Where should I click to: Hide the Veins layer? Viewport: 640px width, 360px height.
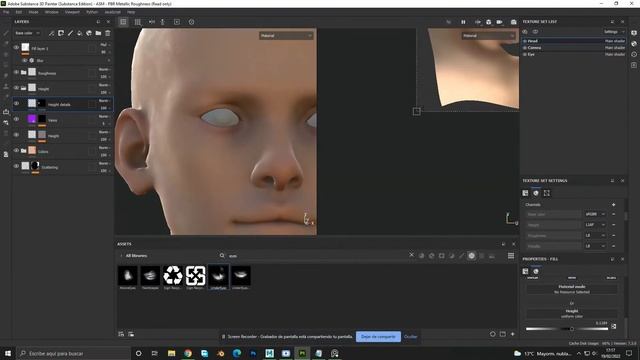16,119
